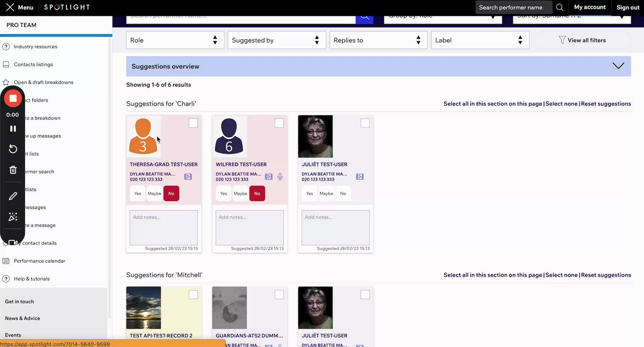Tick the checkbox on Juliét card under Charli
Image resolution: width=644 pixels, height=347 pixels.
pos(365,123)
